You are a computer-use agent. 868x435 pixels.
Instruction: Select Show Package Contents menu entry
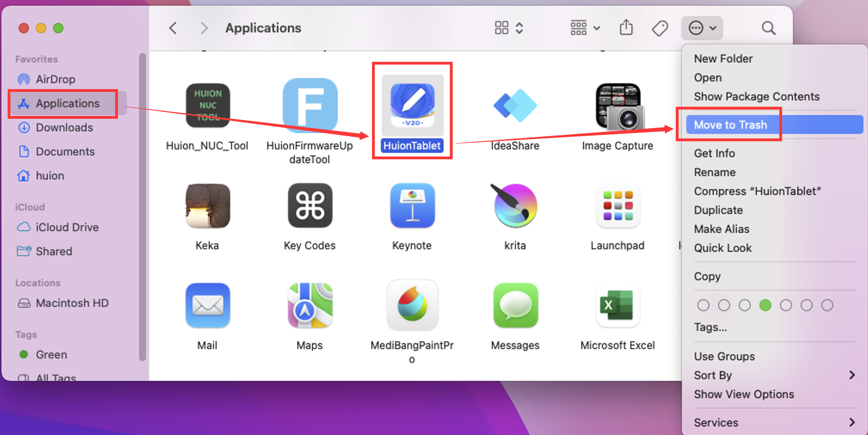756,97
